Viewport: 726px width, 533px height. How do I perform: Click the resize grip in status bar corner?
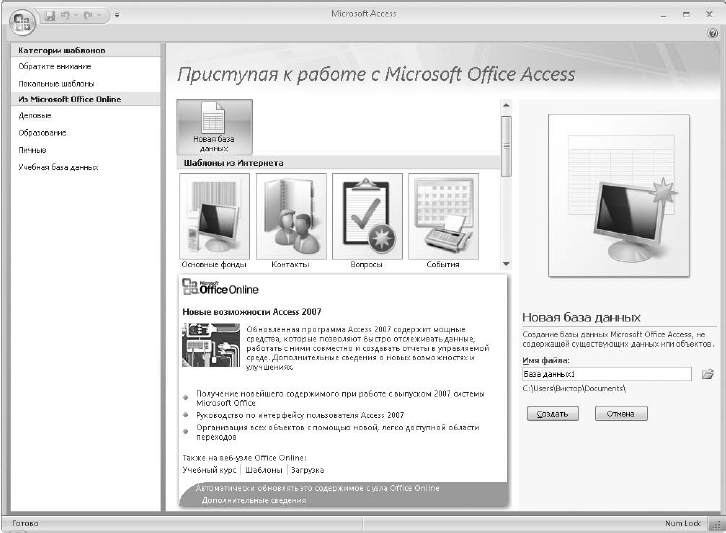coord(717,525)
